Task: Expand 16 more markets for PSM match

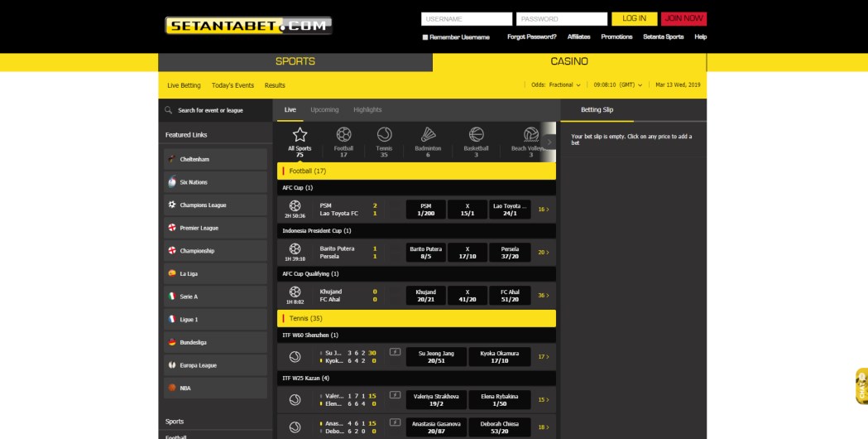Action: click(x=544, y=210)
